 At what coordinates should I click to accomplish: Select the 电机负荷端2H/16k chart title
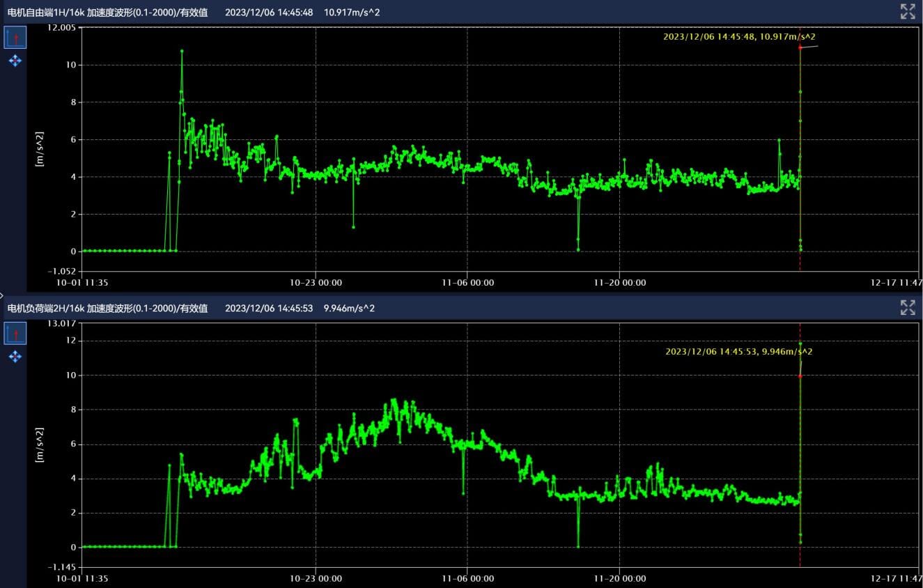click(x=107, y=308)
